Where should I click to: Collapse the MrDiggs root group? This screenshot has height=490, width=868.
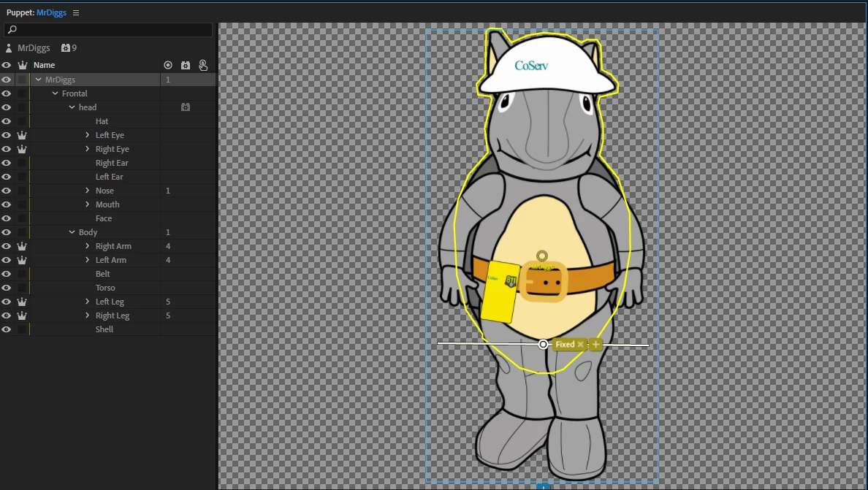(x=38, y=80)
